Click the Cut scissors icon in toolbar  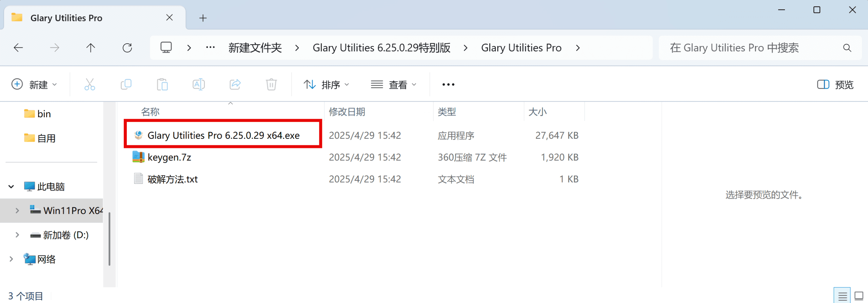(x=90, y=84)
